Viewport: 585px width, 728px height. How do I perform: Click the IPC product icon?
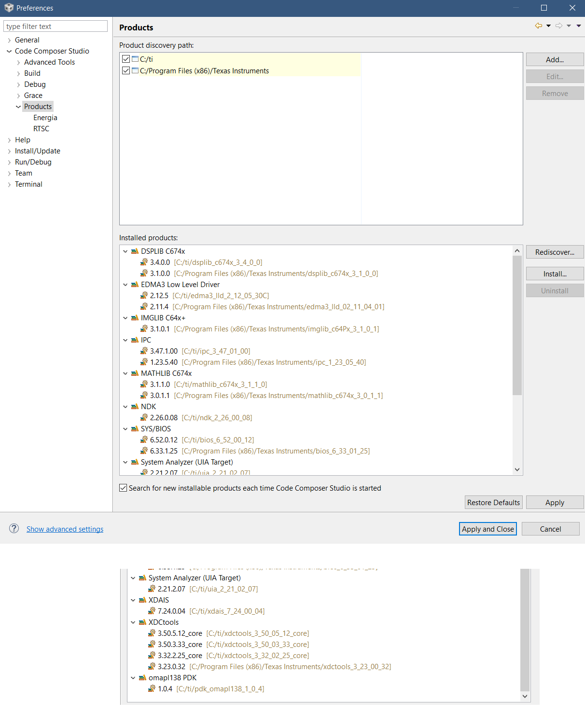click(135, 340)
